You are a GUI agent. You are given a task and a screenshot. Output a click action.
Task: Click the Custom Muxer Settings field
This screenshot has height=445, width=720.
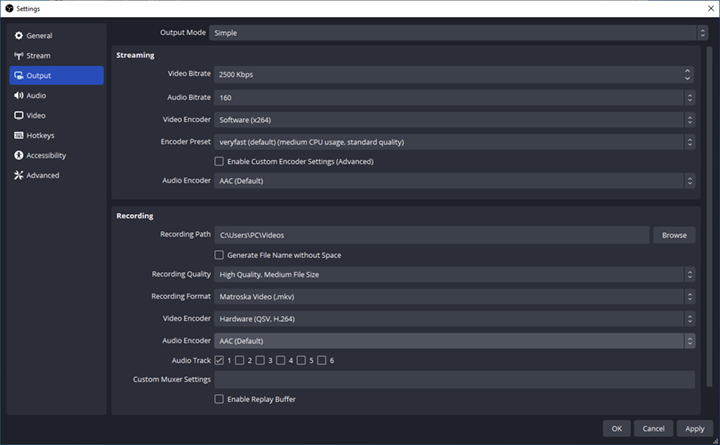point(455,380)
